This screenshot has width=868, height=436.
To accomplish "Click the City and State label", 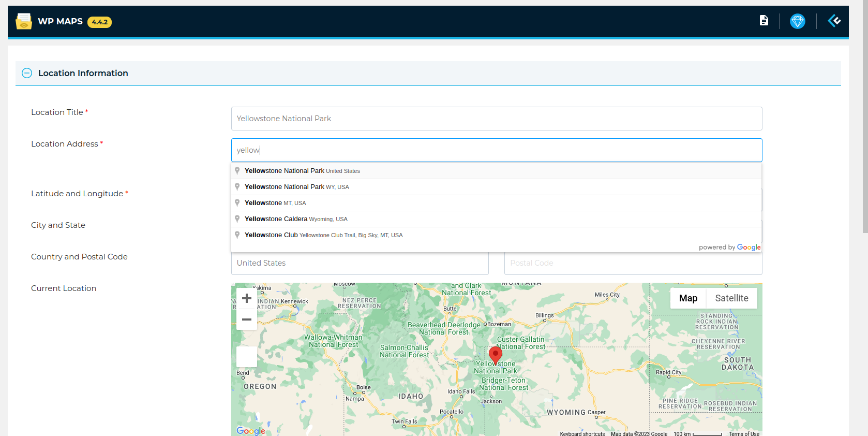I will (x=58, y=225).
